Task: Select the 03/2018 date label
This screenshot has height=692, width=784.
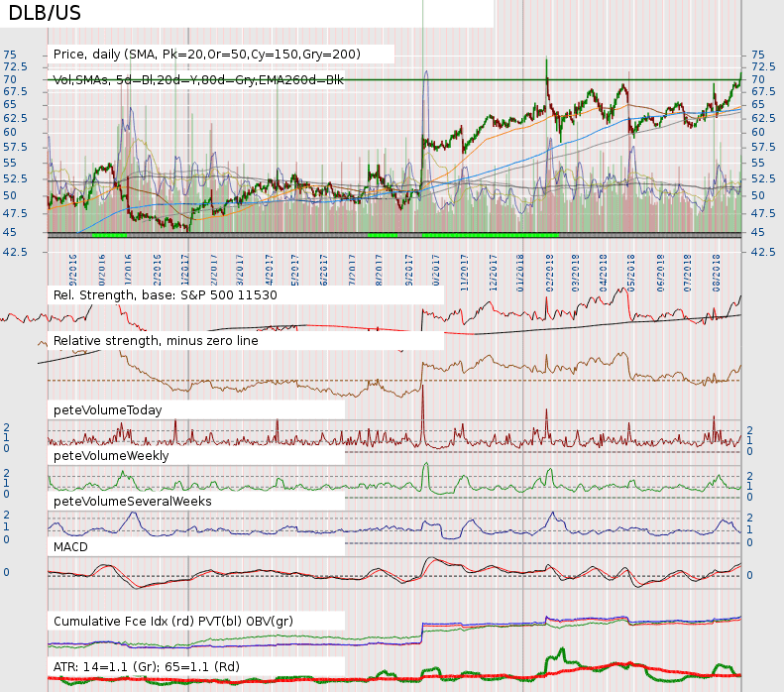Action: click(576, 273)
